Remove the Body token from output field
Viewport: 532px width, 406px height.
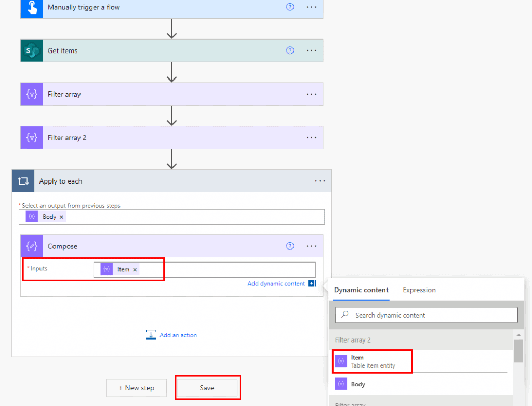61,217
